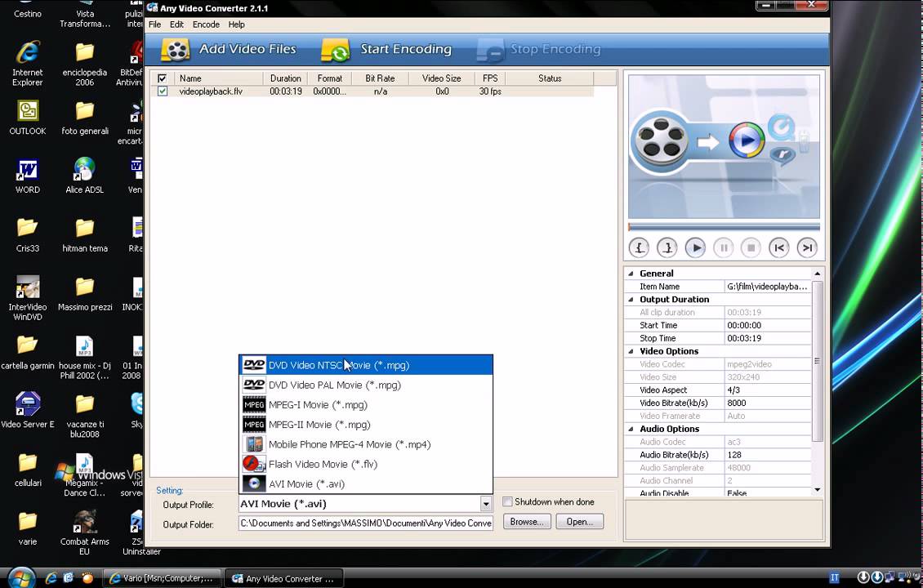
Task: Stop the video preview
Action: pos(751,247)
